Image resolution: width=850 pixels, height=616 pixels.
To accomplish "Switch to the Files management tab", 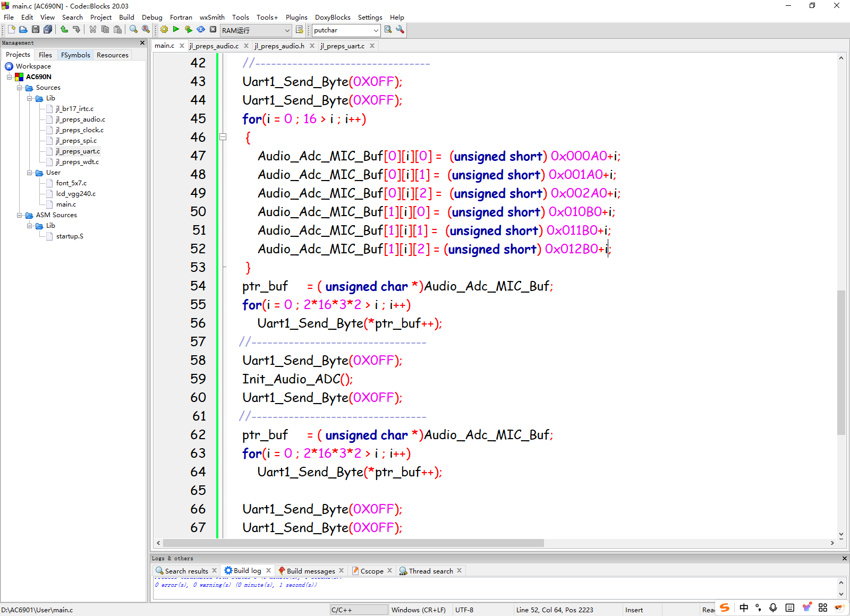I will pos(45,55).
